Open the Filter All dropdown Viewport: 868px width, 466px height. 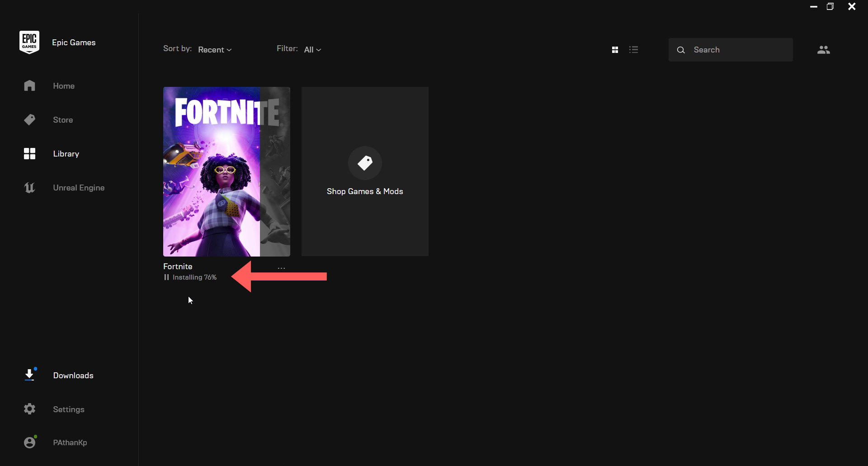312,50
